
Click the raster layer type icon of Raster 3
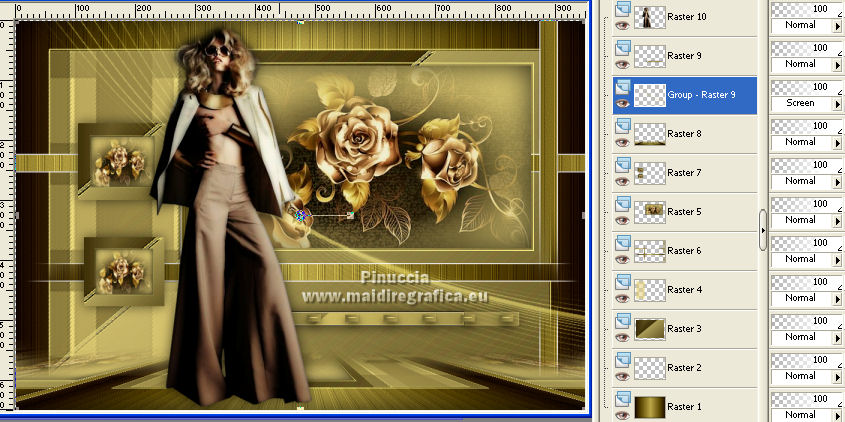pos(623,320)
